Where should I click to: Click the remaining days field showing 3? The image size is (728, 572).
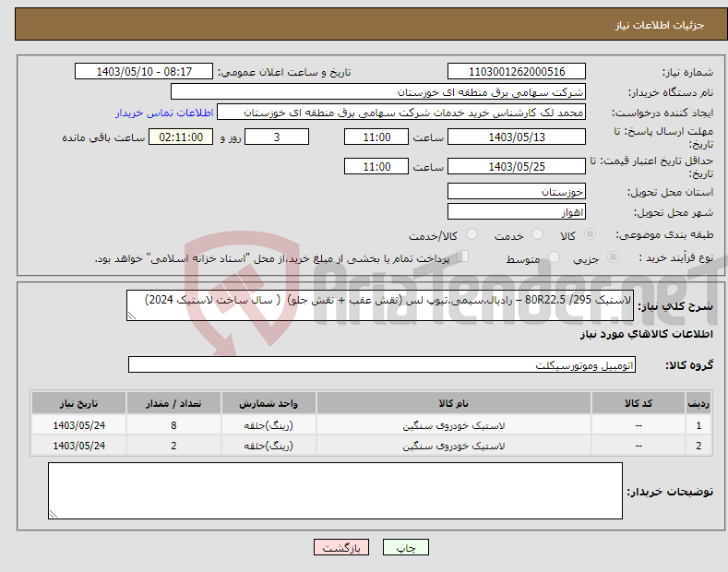click(x=277, y=137)
